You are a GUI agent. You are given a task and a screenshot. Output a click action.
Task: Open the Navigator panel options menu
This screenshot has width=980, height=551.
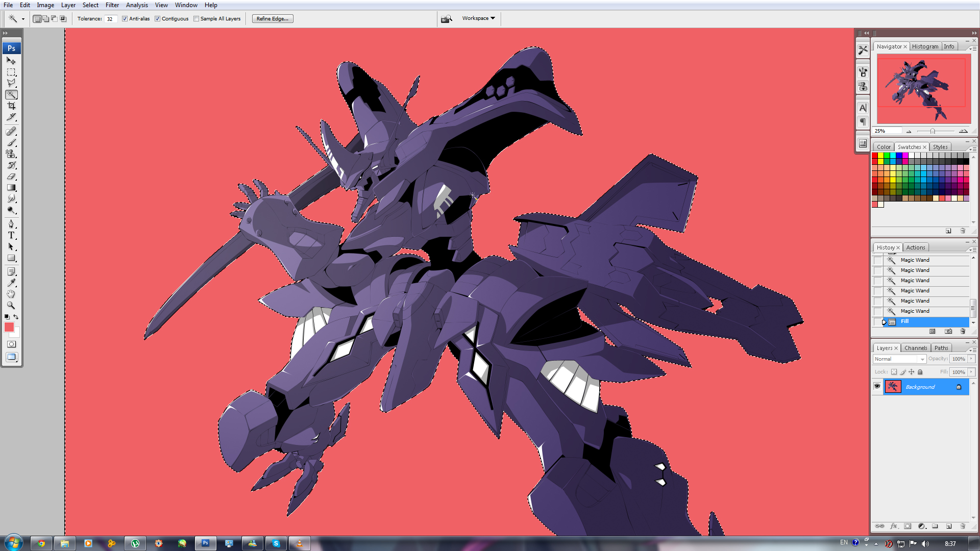(972, 48)
